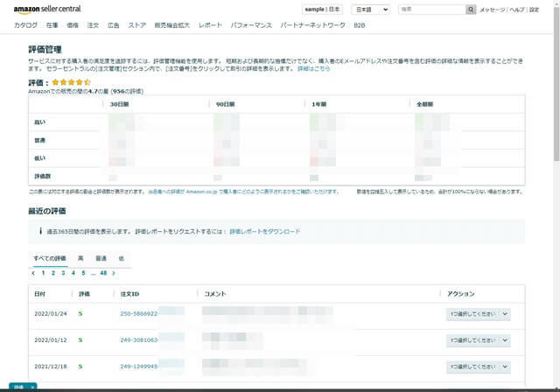Viewport: 560px width, 392px height.
Task: Go to next page with right arrow
Action: (x=114, y=273)
